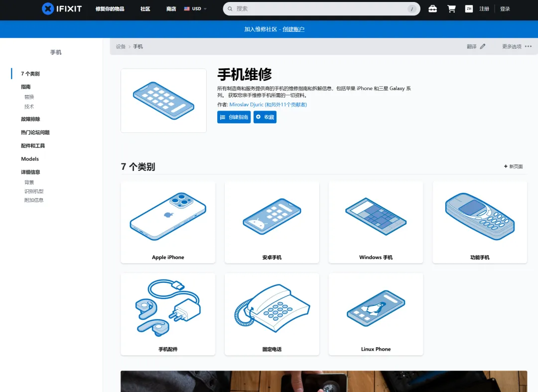This screenshot has height=392, width=538.
Task: Click 手机 breadcrumb
Action: pos(138,46)
